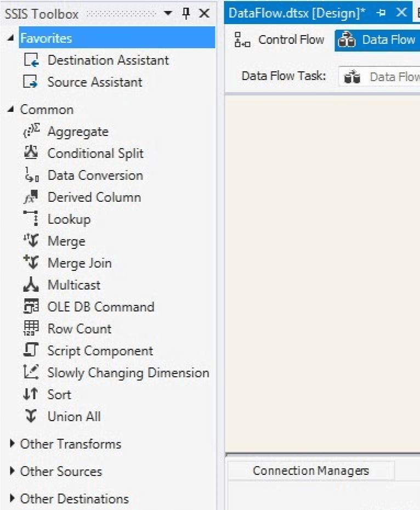Select the Multicast icon
Screen dimensions: 420x510
[30, 285]
